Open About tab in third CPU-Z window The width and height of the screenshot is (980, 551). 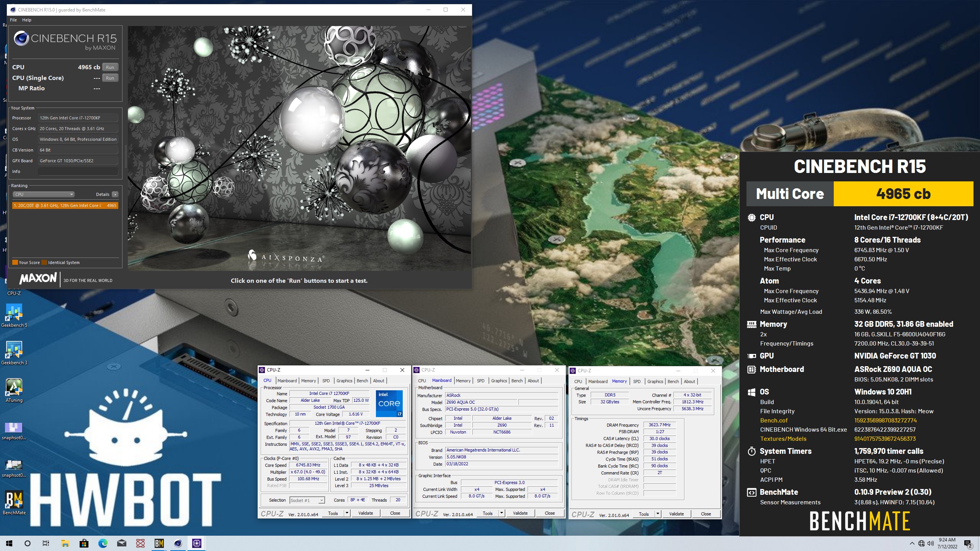point(689,381)
